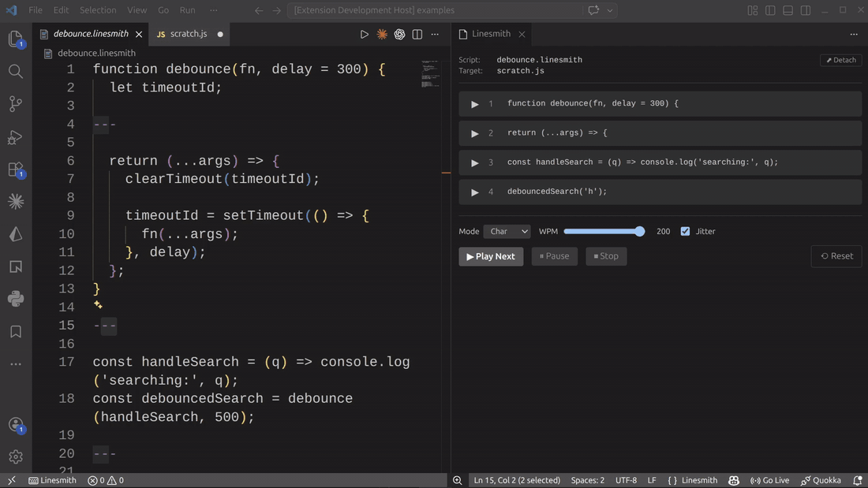Open the Copilot status icon in status bar
The image size is (868, 488).
click(734, 480)
